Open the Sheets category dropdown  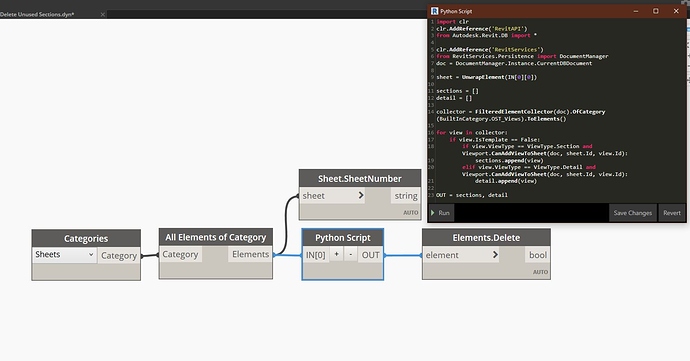pos(64,254)
